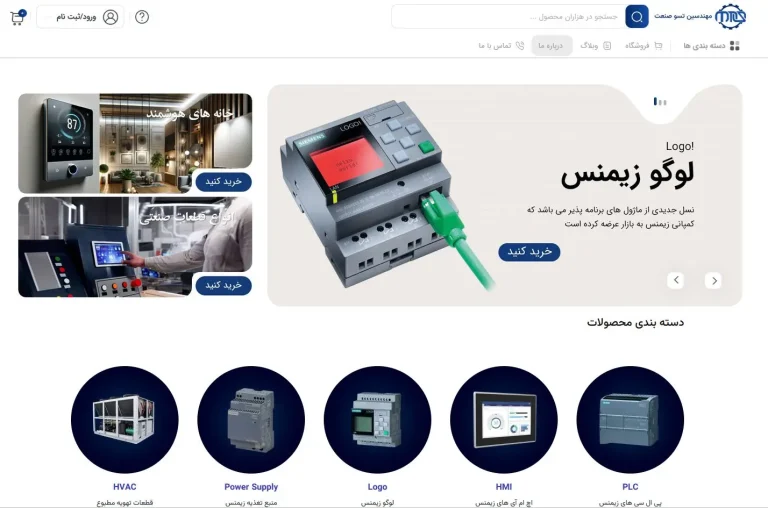Open the HVAC category circle
This screenshot has width=768, height=508.
pos(124,420)
